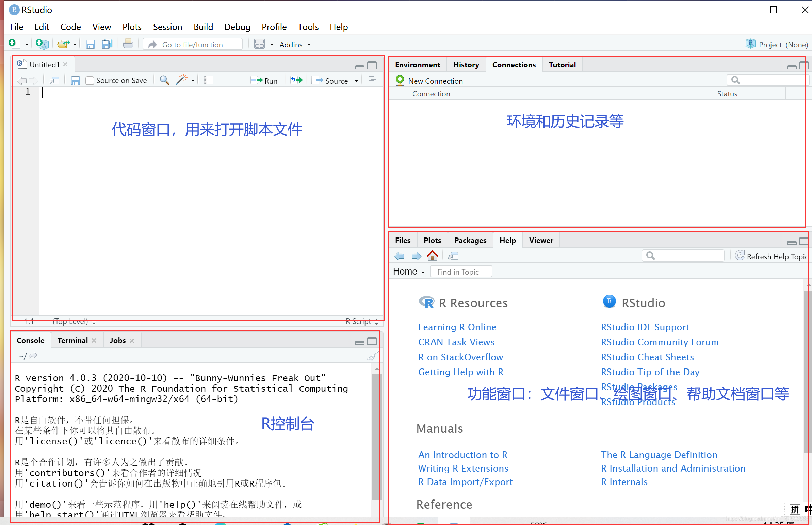Run the current line with Run button
Screen dimensions: 812x525
(x=264, y=81)
